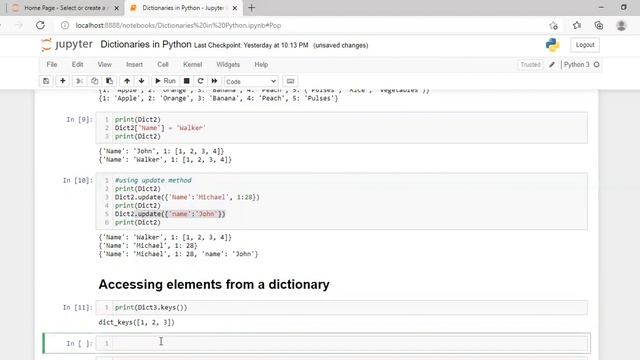Open the Help menu
Image resolution: width=640 pixels, height=360 pixels.
coord(261,64)
